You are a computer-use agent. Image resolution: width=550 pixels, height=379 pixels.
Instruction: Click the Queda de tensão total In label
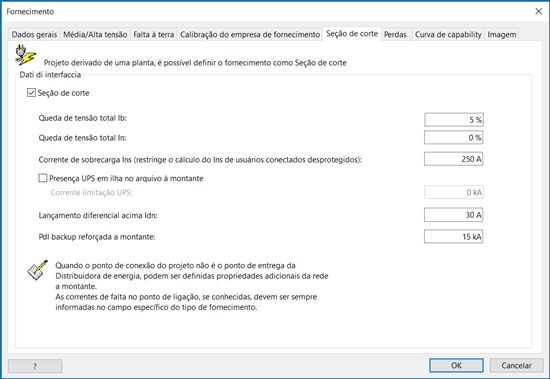coord(82,138)
